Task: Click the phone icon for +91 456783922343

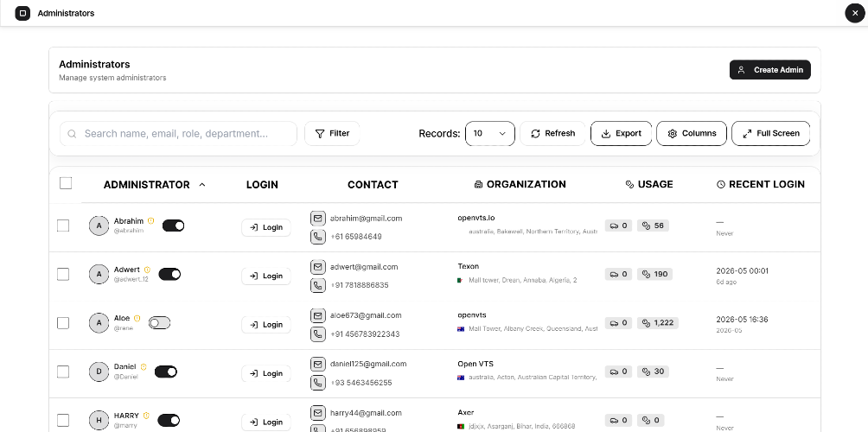Action: point(318,334)
